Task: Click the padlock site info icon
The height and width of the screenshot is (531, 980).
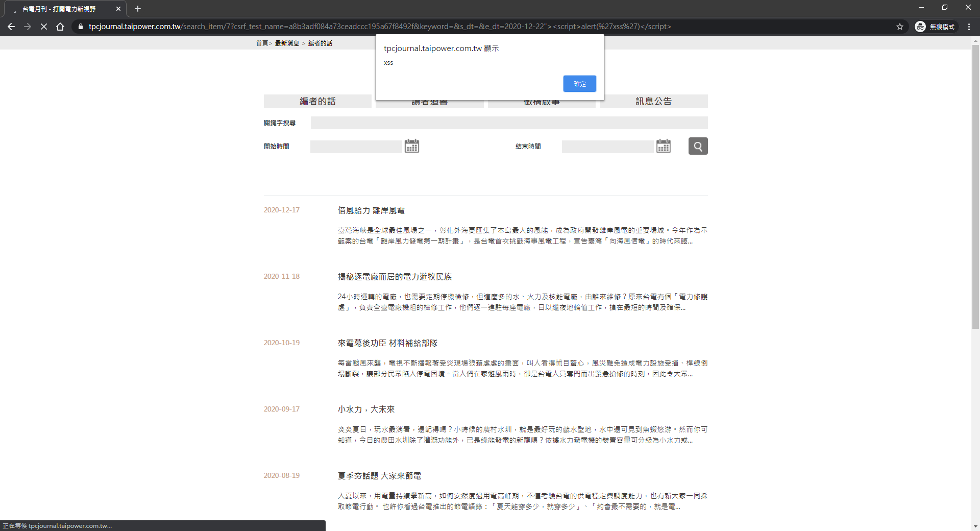Action: coord(80,27)
